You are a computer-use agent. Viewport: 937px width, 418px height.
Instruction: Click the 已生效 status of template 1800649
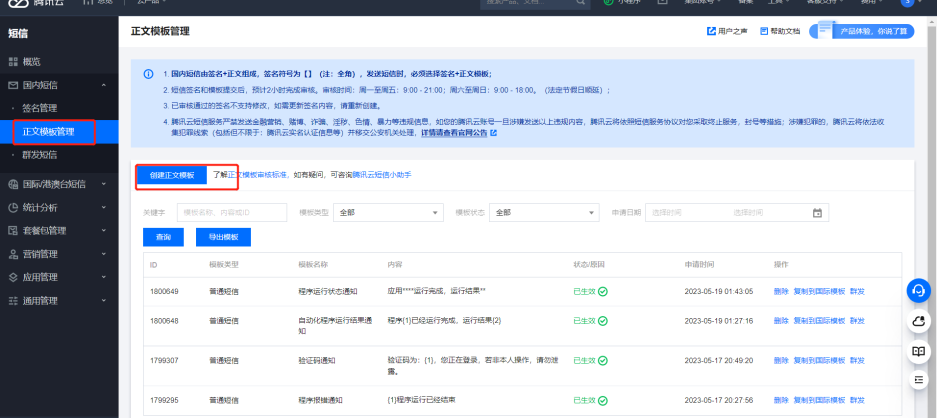590,291
